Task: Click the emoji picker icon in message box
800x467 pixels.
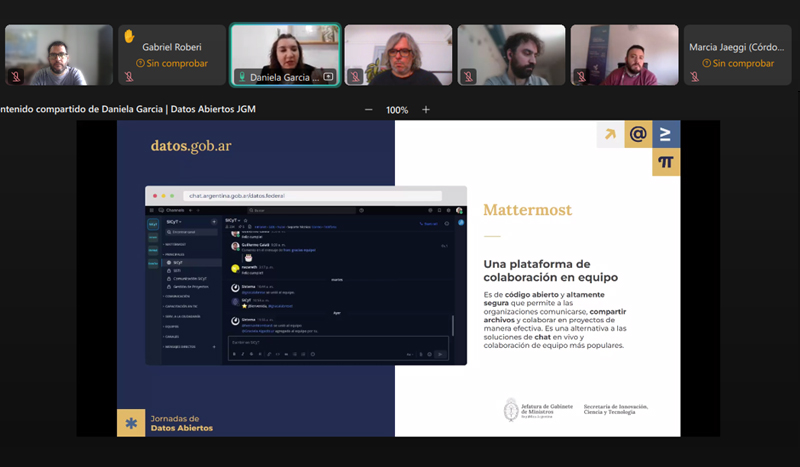Action: 430,354
